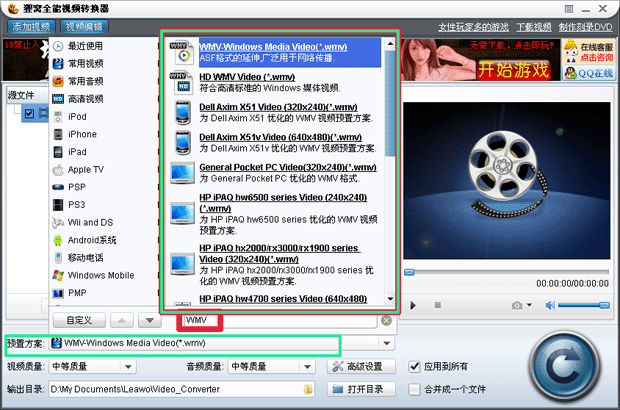Screen dimensions: 620x410
Task: Click the QQ在线 button
Action: point(589,73)
